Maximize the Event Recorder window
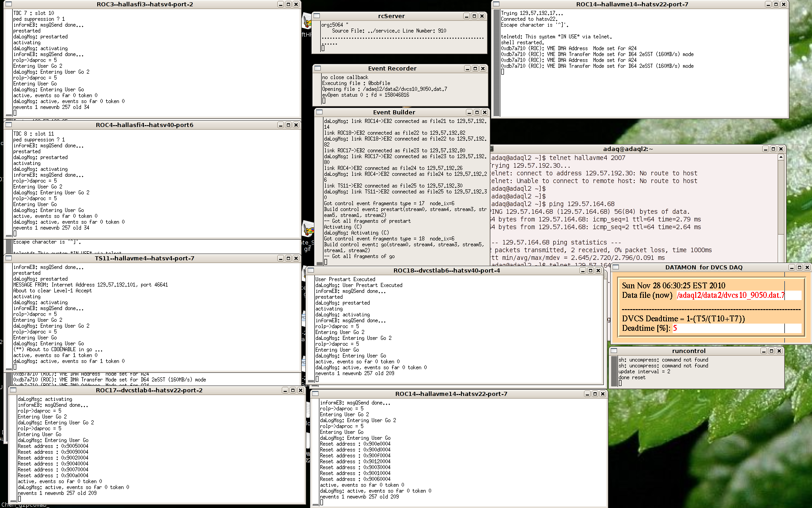 pos(475,68)
